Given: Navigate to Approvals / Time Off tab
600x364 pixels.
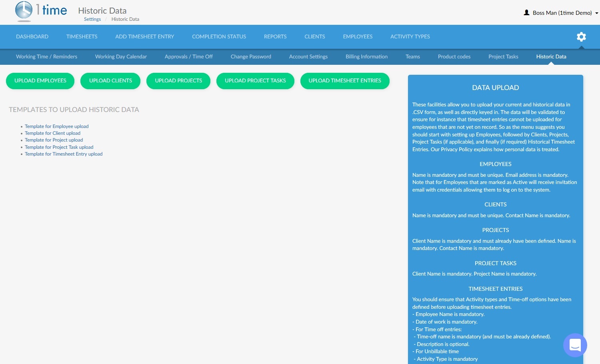Looking at the screenshot, I should point(188,57).
